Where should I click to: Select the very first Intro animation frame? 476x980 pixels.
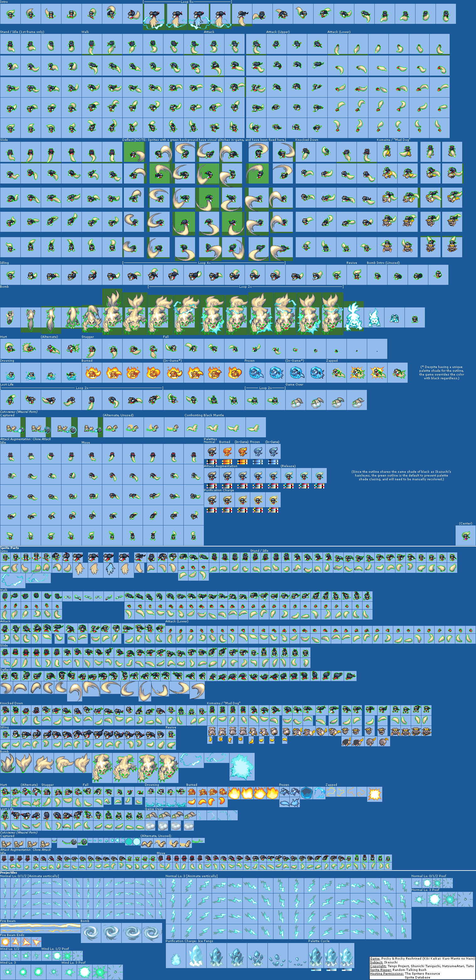(10, 14)
